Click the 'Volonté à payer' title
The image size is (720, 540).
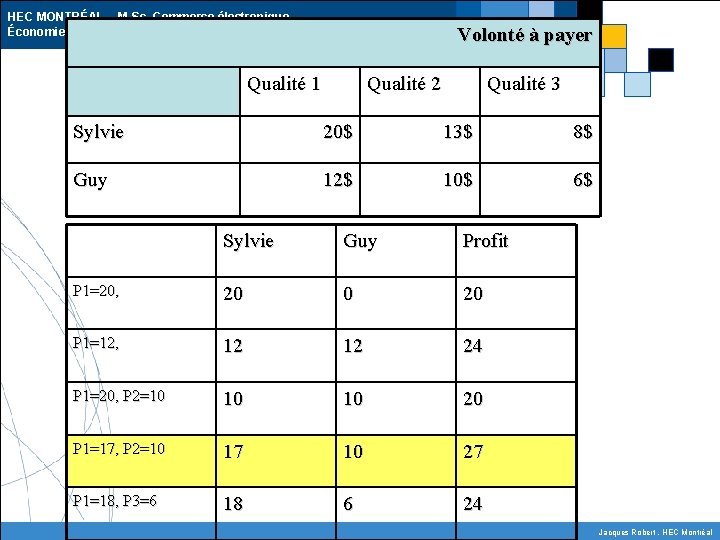pos(524,35)
